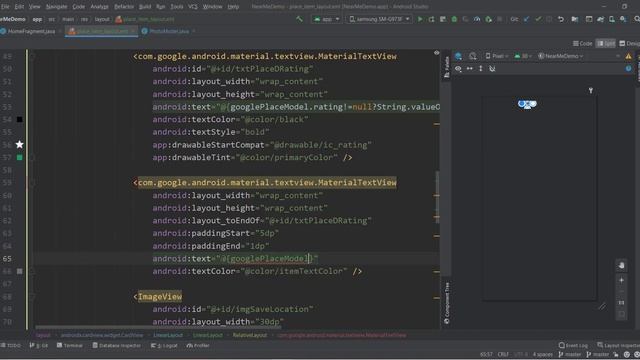Switch to Code view mode
The image size is (640, 360).
click(582, 43)
